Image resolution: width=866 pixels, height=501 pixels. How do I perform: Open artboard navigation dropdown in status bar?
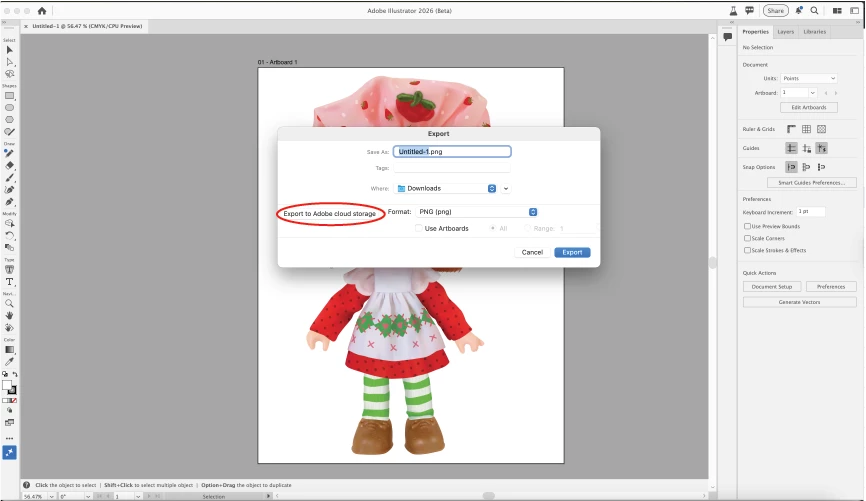138,497
